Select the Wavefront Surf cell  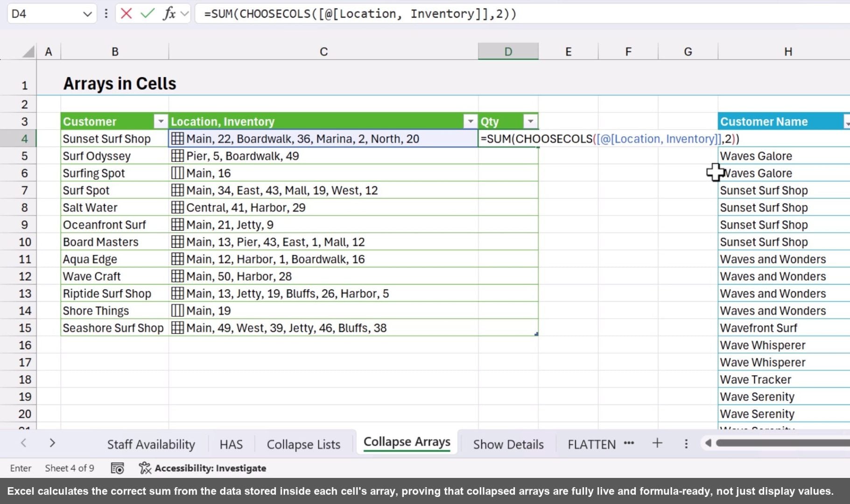784,328
